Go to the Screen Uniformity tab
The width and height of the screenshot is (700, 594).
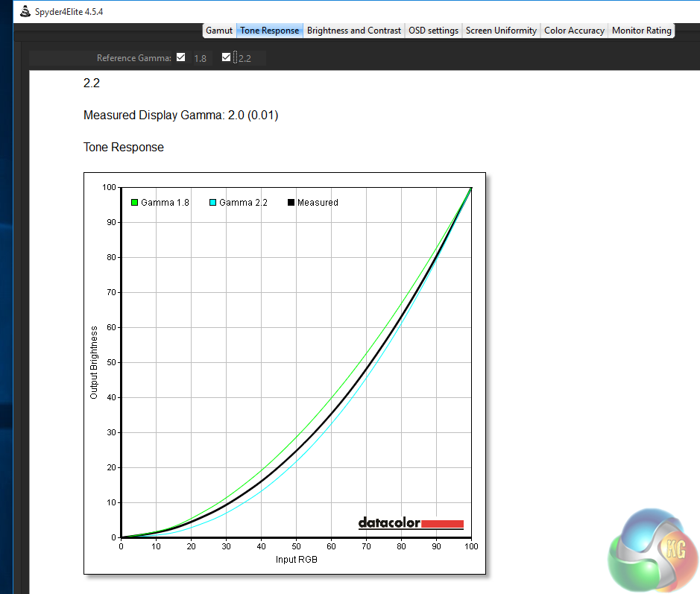(x=500, y=31)
